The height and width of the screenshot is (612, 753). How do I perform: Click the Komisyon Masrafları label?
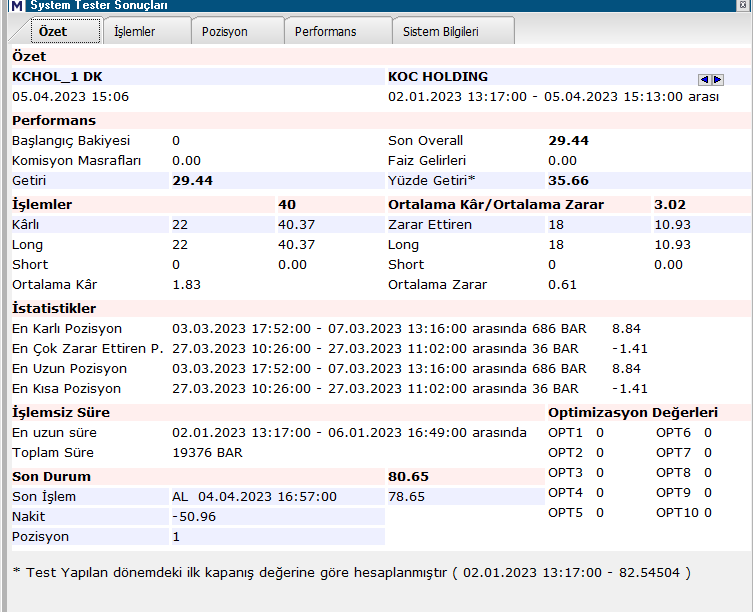(76, 161)
